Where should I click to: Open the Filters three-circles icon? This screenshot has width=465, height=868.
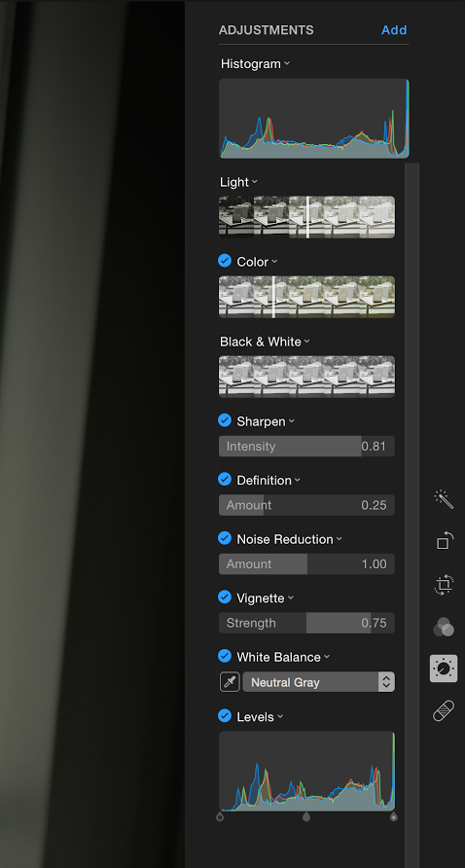pyautogui.click(x=444, y=627)
